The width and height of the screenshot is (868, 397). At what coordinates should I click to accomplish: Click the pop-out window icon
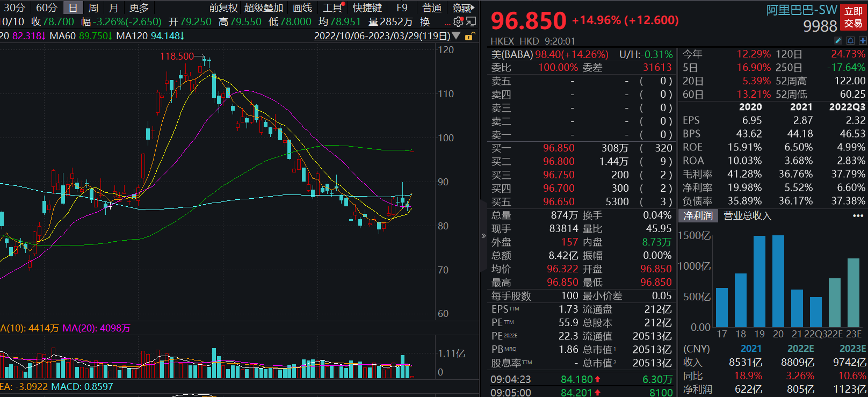click(471, 21)
